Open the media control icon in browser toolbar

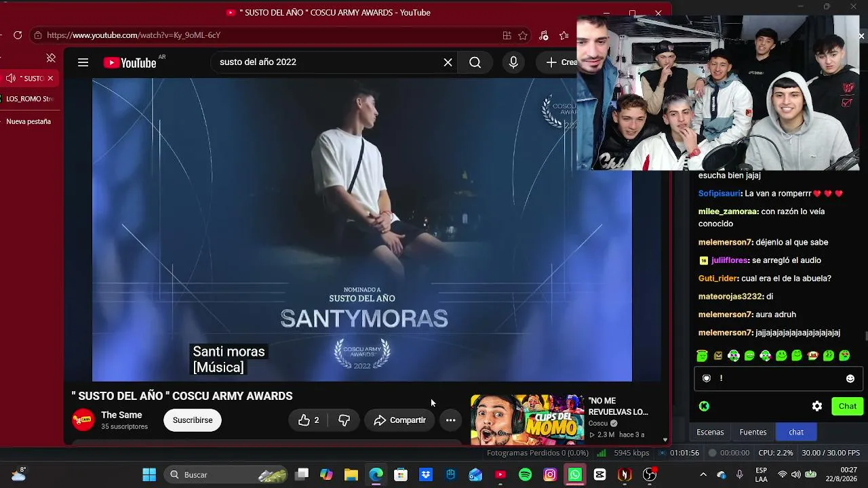point(543,35)
